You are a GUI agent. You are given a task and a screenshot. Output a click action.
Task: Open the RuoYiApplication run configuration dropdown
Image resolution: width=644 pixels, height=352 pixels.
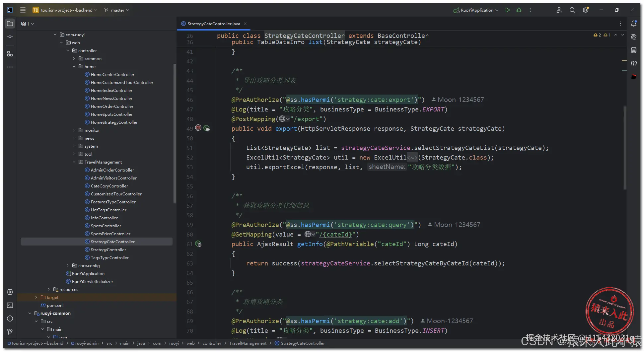point(476,10)
